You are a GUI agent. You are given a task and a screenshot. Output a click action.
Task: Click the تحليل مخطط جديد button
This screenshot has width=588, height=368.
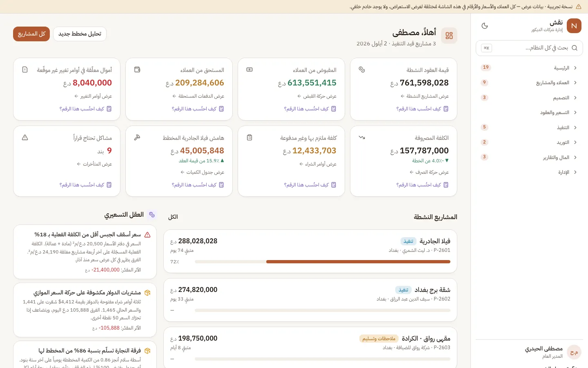[x=80, y=34]
